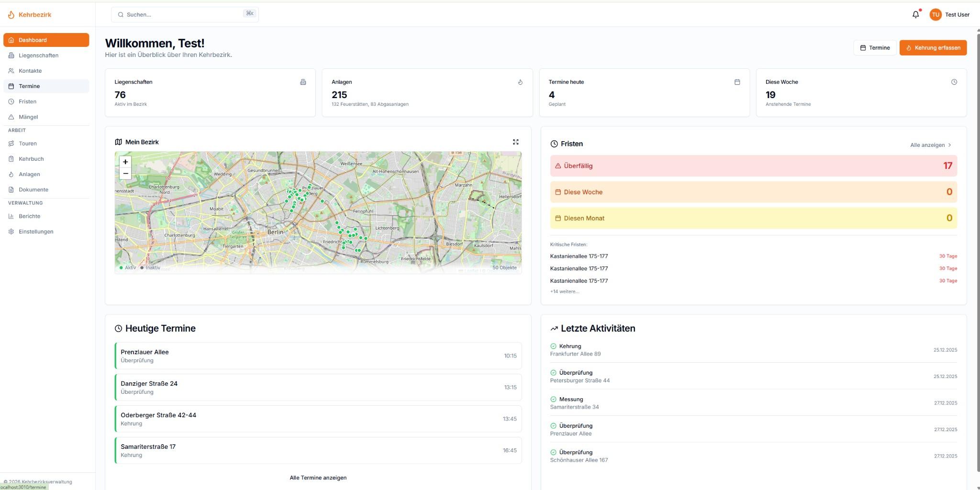The width and height of the screenshot is (980, 490).
Task: Click Alle anzeigen link in Fristen
Action: tap(931, 145)
